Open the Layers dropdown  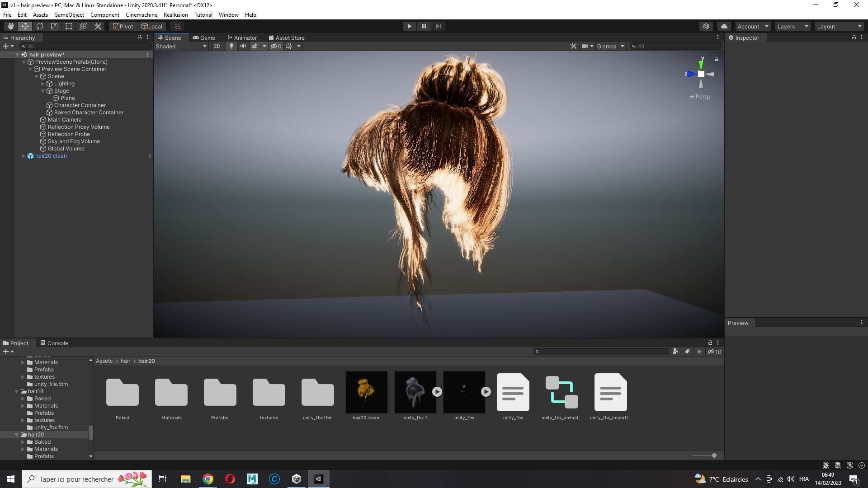click(x=792, y=26)
